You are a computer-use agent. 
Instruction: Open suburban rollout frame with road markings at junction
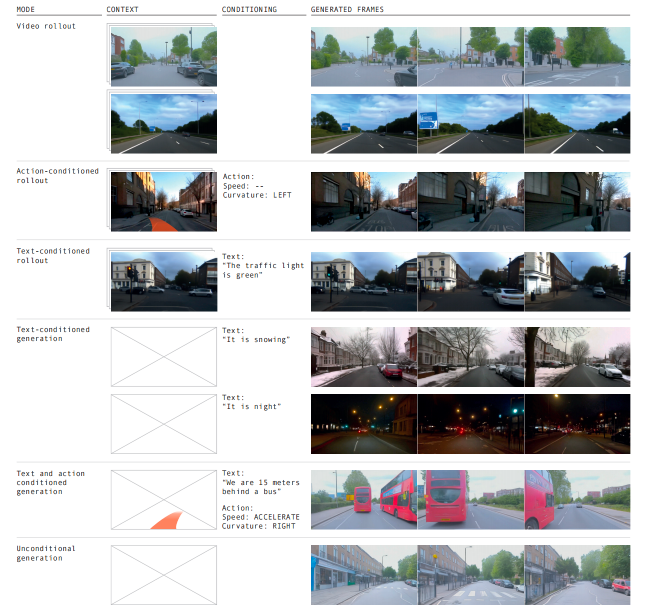point(577,57)
